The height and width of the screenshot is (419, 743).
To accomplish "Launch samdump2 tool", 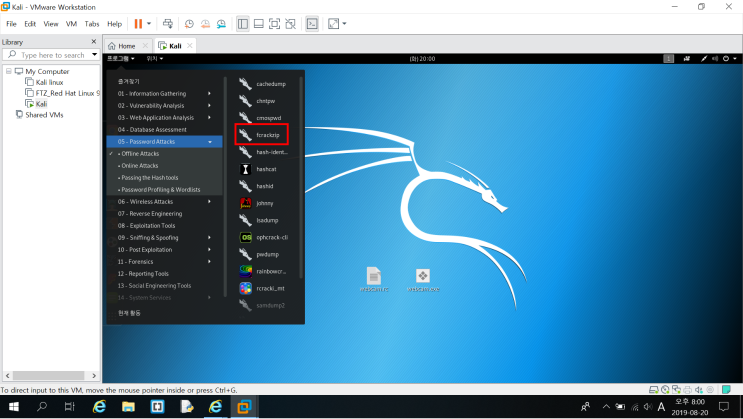I will [263, 305].
